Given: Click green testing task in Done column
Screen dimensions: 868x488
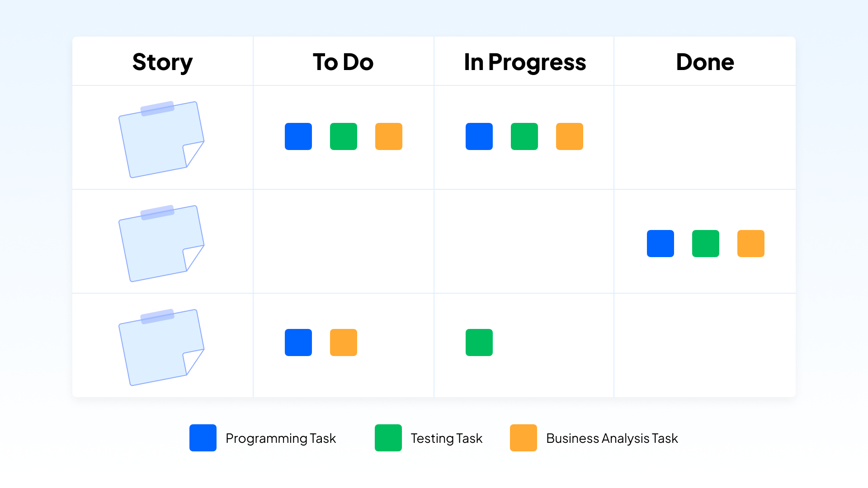Looking at the screenshot, I should coord(706,244).
